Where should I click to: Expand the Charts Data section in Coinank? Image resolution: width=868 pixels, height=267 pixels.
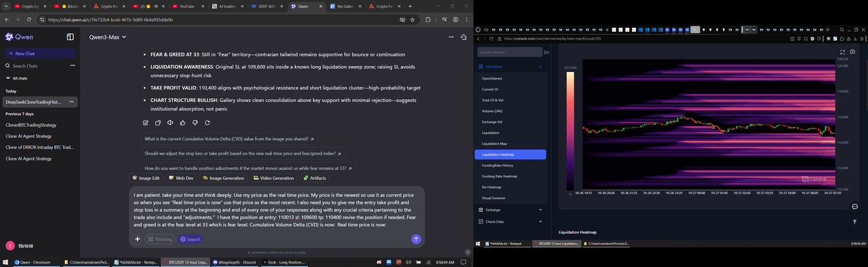(x=540, y=221)
